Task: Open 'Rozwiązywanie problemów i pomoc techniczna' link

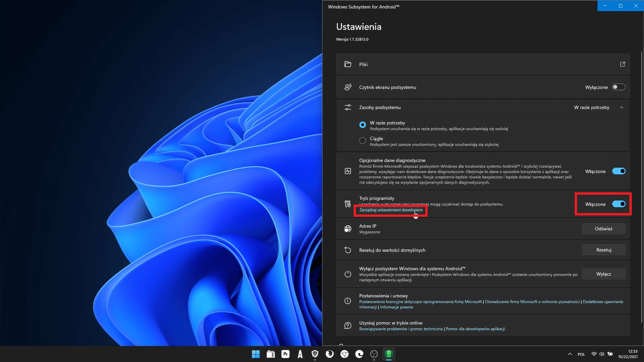Action: (401, 329)
